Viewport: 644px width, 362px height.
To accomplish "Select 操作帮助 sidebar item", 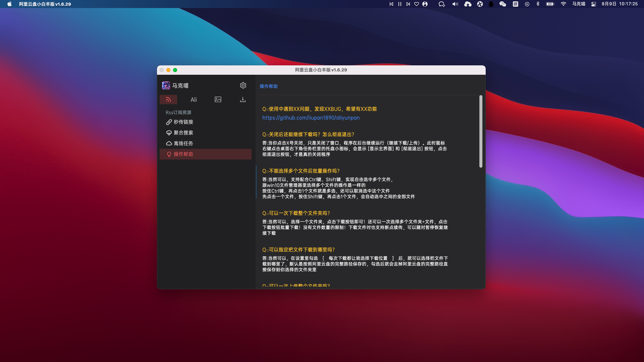I will tap(183, 154).
